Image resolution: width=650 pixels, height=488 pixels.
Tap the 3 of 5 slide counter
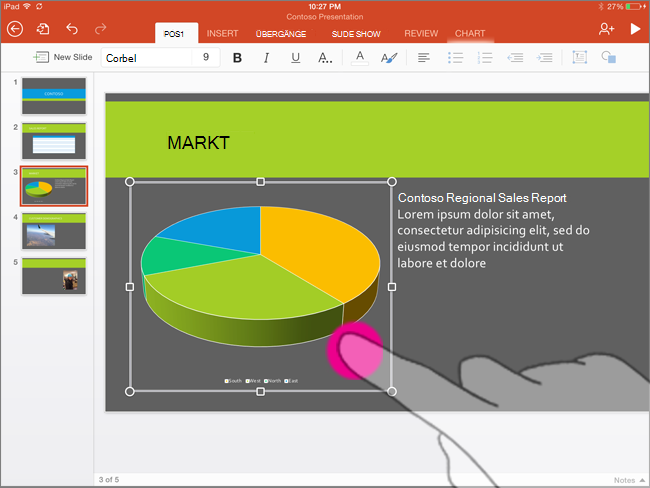pyautogui.click(x=109, y=480)
